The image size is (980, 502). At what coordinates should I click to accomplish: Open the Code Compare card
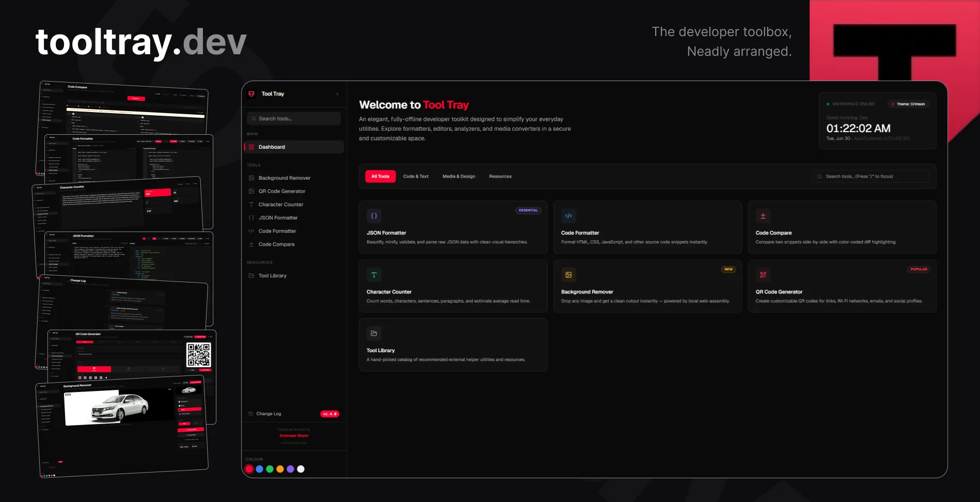click(x=842, y=227)
